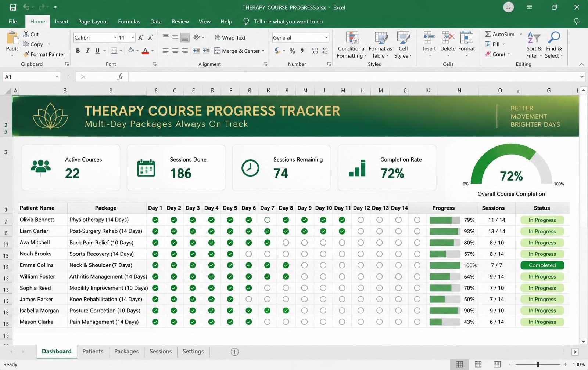Click the AutoSum sigma icon

click(x=488, y=34)
